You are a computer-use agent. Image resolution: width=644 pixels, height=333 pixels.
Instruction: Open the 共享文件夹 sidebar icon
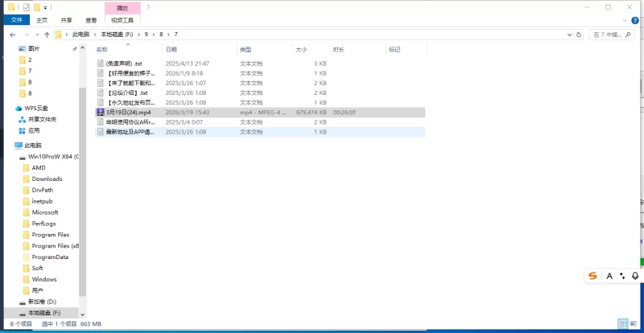click(x=23, y=120)
